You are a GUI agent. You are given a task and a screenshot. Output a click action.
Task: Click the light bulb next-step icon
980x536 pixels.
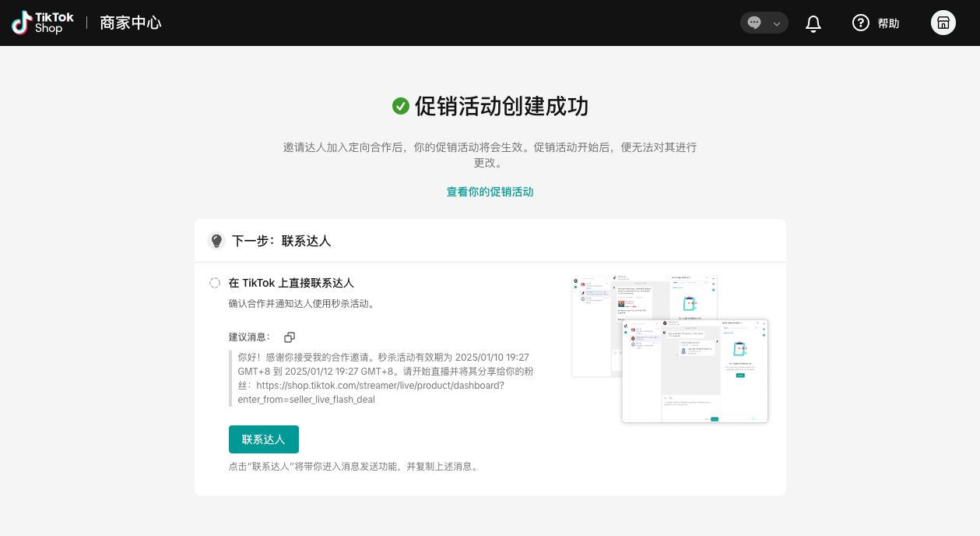pyautogui.click(x=216, y=241)
